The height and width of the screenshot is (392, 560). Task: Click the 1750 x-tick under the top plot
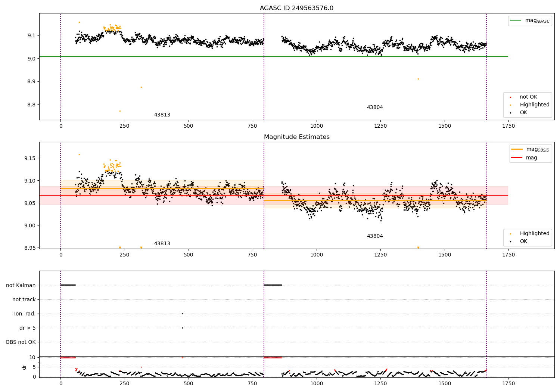508,126
